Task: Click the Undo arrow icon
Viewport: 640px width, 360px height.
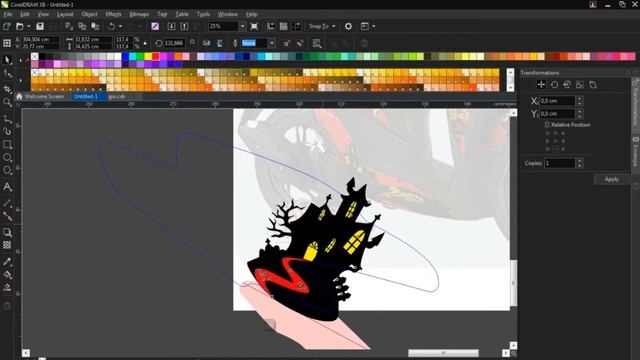Action: pos(111,26)
